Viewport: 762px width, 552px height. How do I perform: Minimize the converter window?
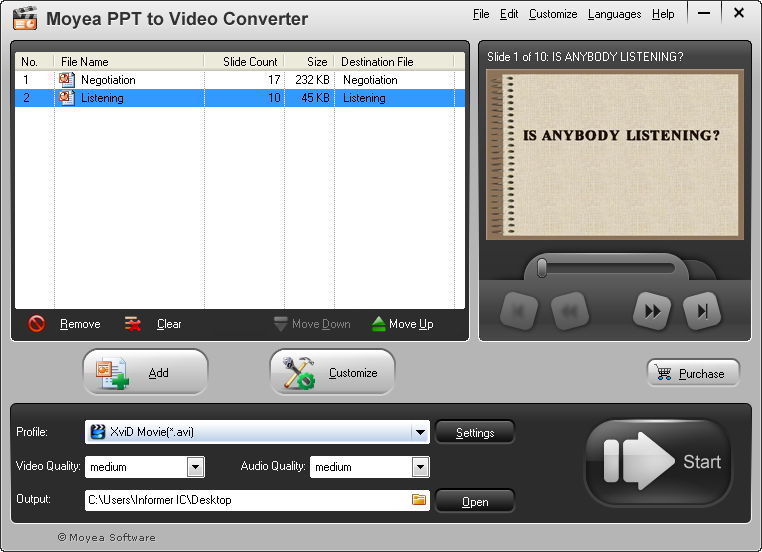pyautogui.click(x=704, y=13)
